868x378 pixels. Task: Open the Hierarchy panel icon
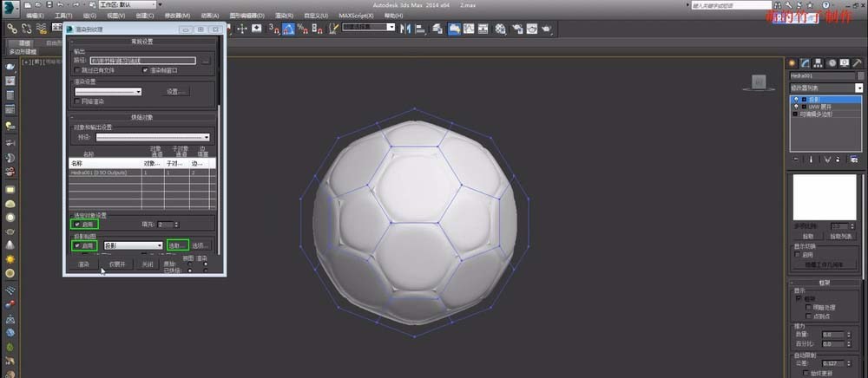click(818, 62)
